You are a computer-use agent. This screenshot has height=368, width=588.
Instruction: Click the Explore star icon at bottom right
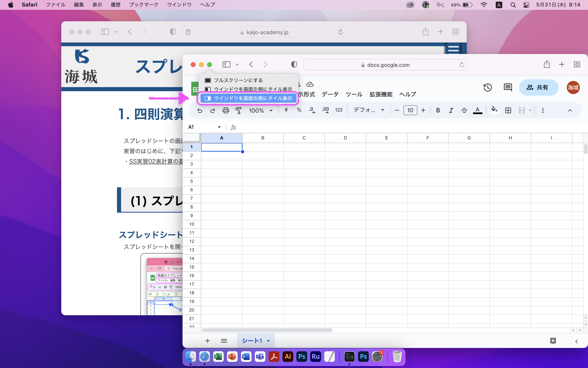coord(553,341)
